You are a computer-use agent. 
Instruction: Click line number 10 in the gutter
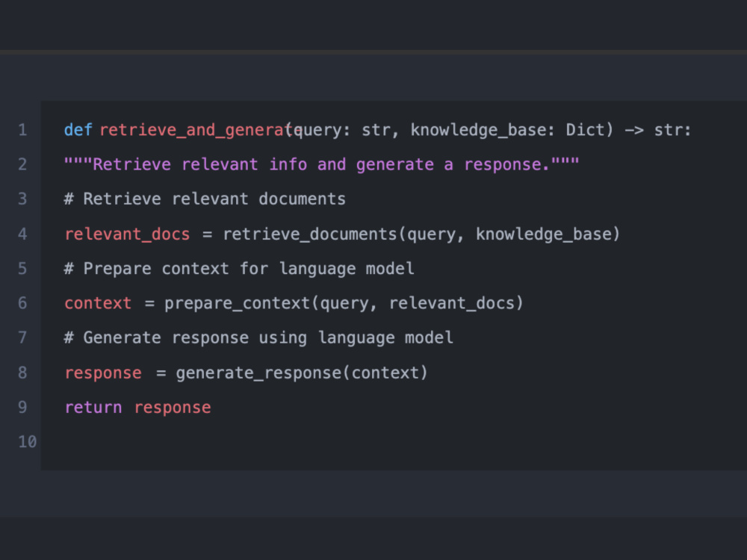pyautogui.click(x=27, y=442)
